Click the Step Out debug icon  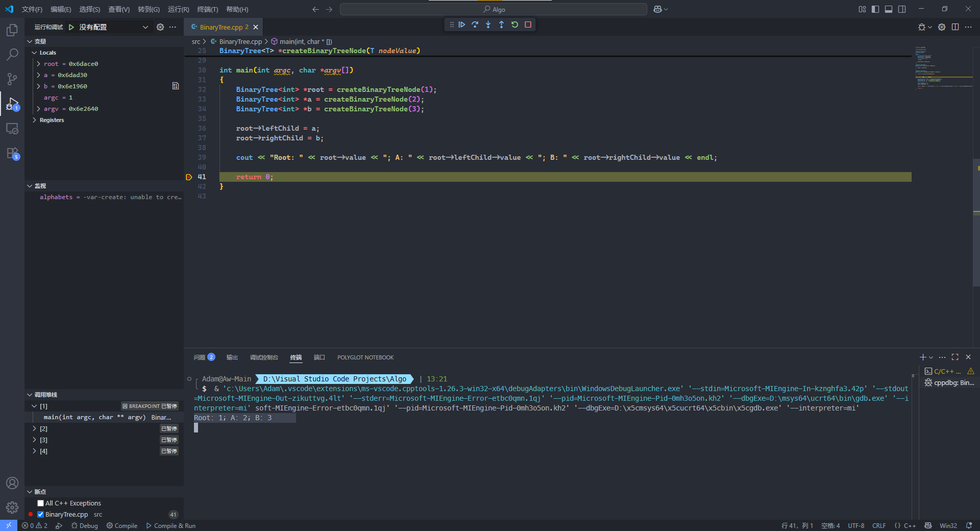[501, 25]
